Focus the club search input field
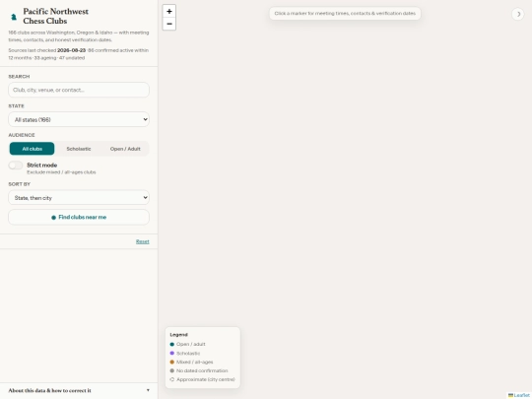 [x=79, y=90]
